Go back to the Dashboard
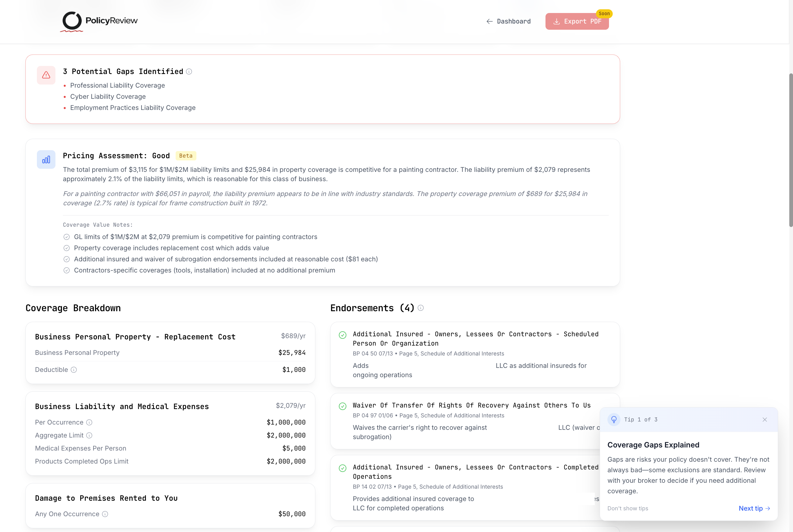Image resolution: width=793 pixels, height=532 pixels. pos(508,21)
